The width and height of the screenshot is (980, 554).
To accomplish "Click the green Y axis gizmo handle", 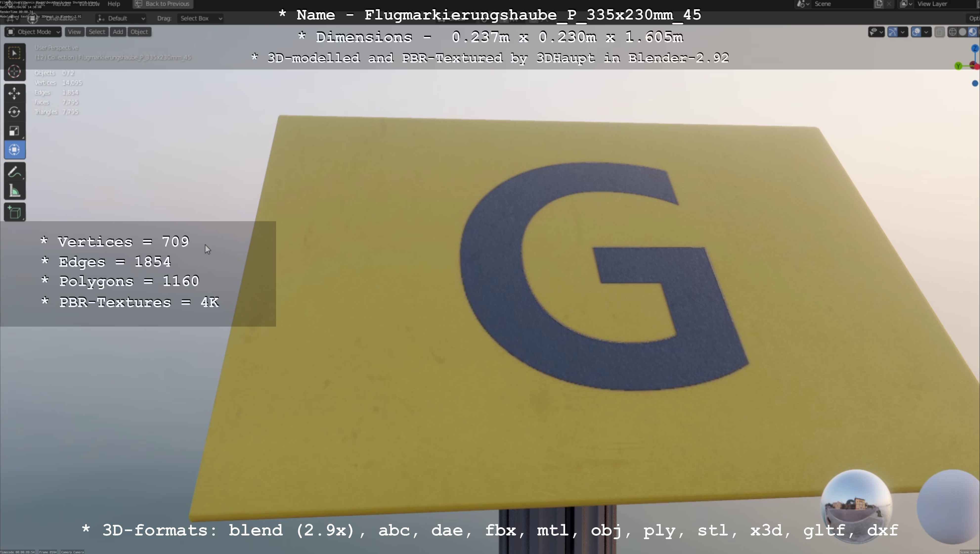I will (x=958, y=66).
